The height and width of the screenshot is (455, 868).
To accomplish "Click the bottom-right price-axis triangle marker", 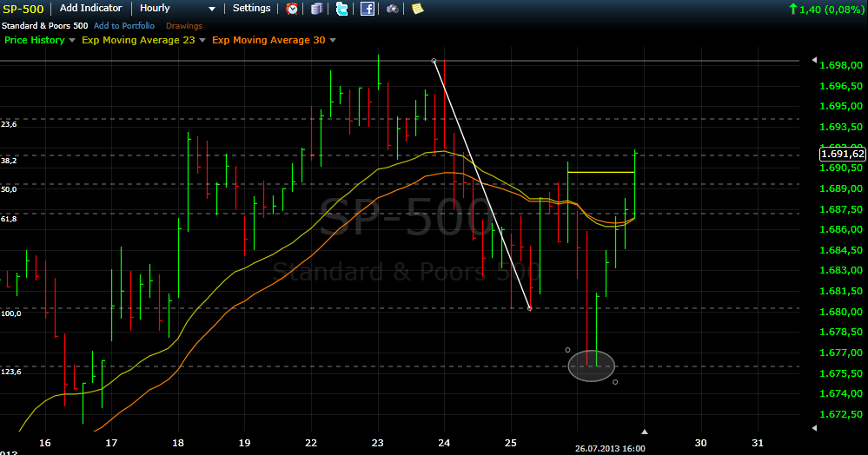I will [x=815, y=414].
